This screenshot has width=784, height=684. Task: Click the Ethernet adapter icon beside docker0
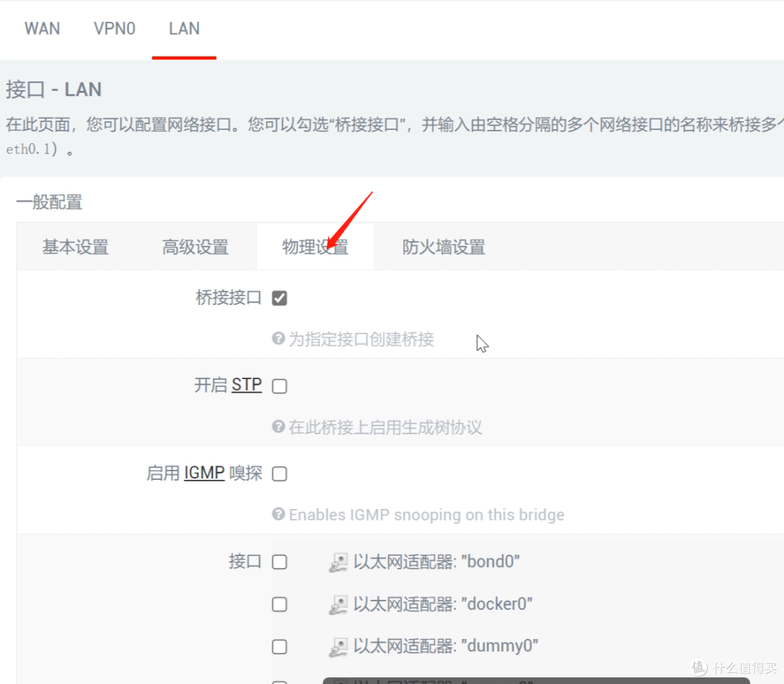click(338, 603)
